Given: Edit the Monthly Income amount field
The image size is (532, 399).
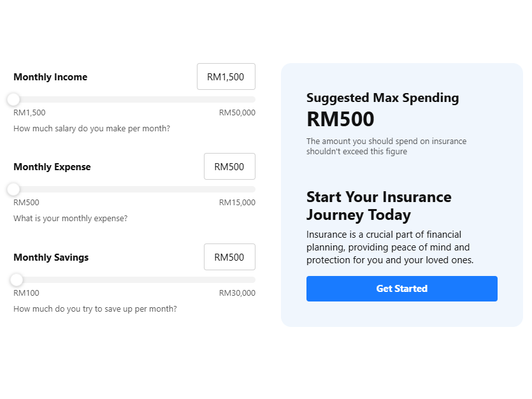Looking at the screenshot, I should coord(226,76).
